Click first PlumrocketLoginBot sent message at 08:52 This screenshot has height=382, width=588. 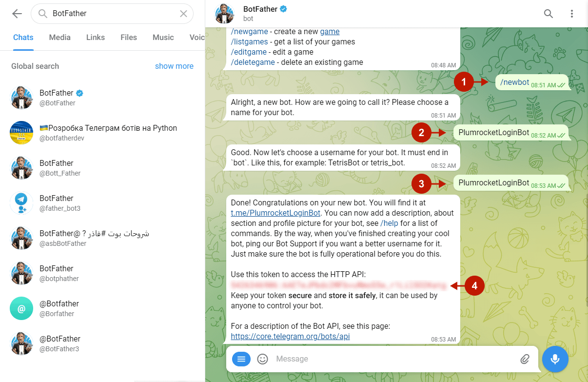point(511,133)
